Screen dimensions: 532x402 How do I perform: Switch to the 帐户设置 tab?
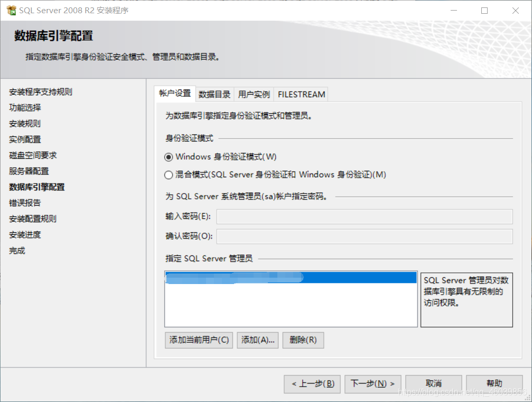click(175, 94)
